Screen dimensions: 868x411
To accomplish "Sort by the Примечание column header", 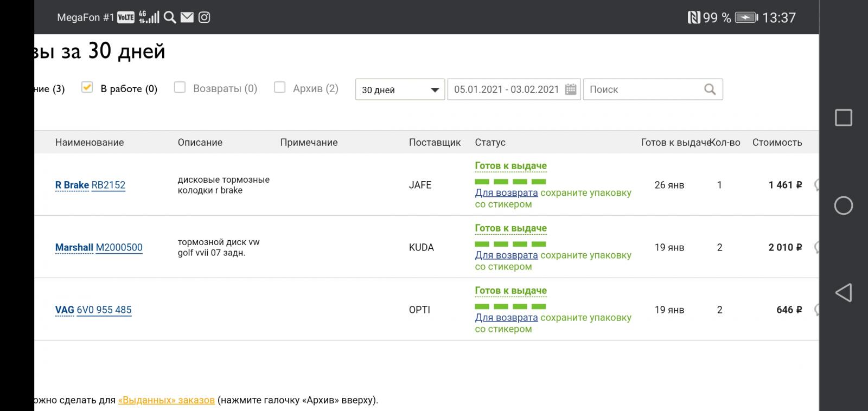I will pyautogui.click(x=309, y=143).
